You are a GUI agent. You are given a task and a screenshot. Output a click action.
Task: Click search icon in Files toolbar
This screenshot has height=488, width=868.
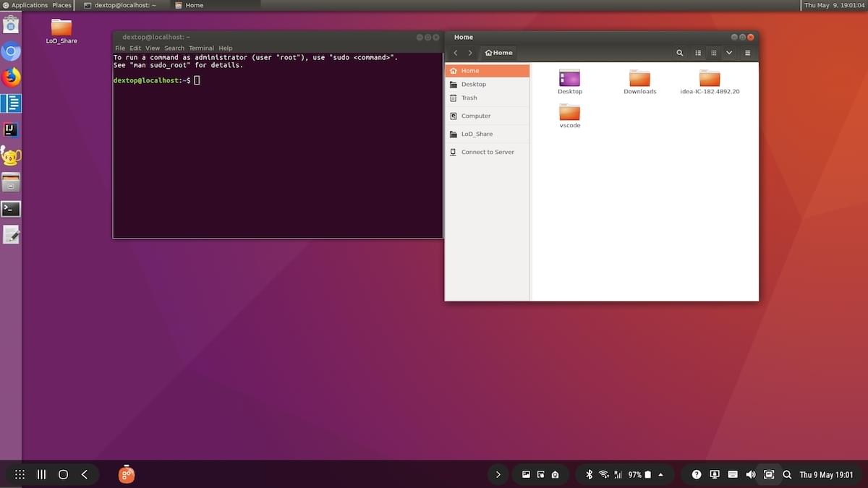[679, 53]
